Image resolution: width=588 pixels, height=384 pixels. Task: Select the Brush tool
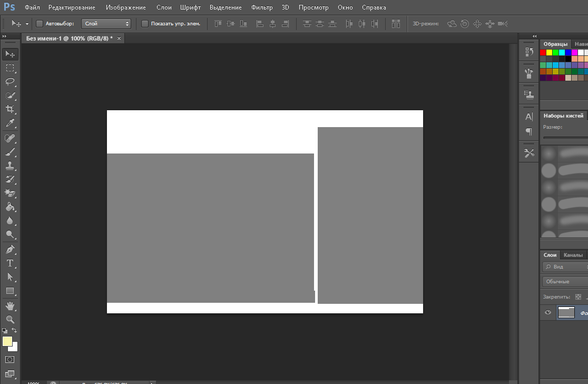[10, 152]
